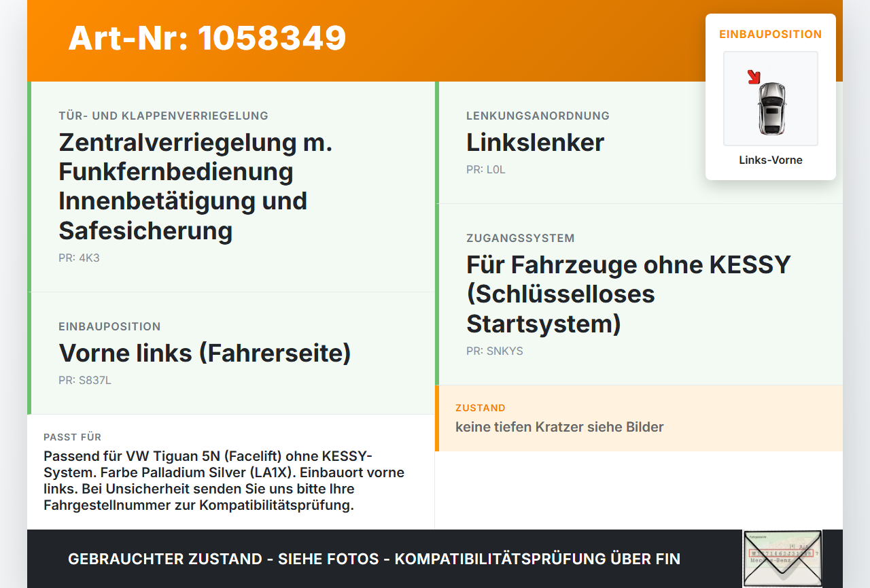Click the ZUSTAND label

pyautogui.click(x=481, y=408)
